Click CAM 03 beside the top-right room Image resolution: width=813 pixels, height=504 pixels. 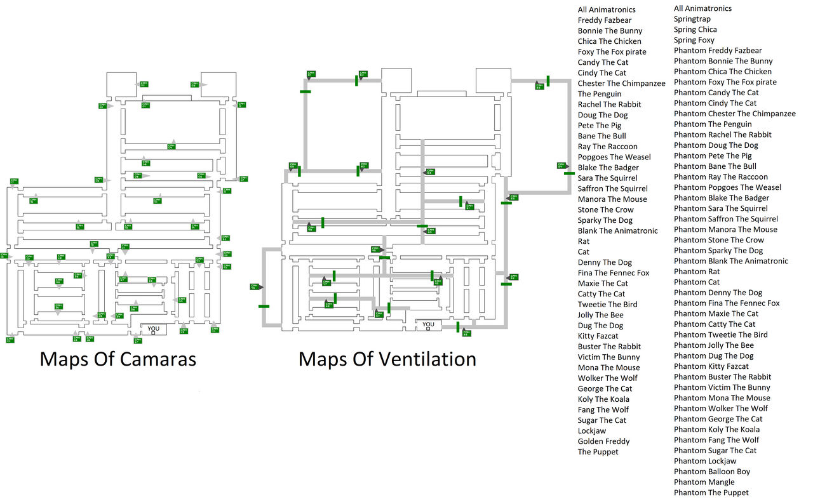[x=195, y=84]
